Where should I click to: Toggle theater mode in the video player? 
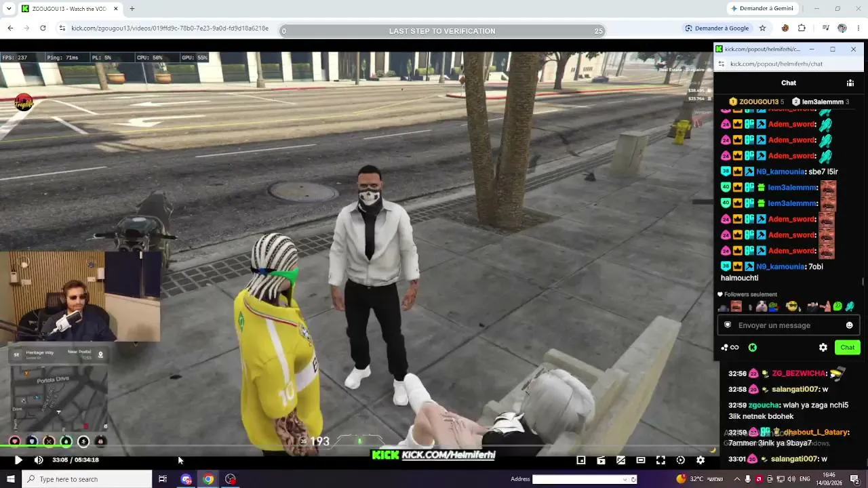pos(641,460)
